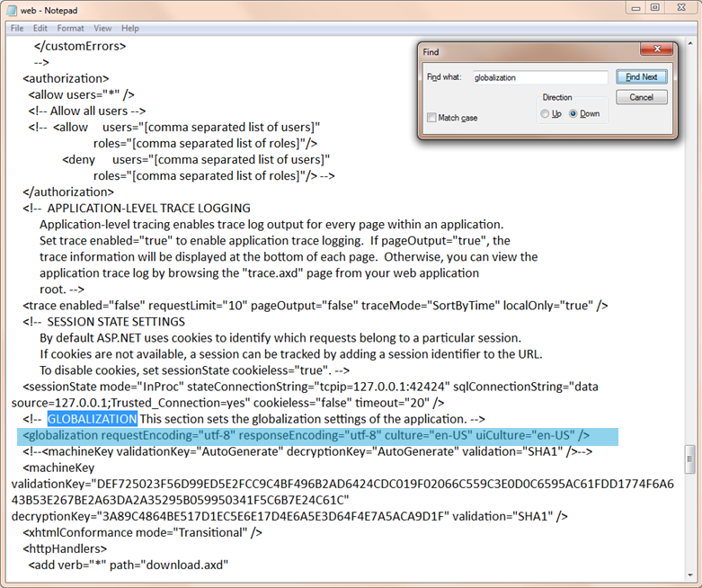Open the Format menu

tap(70, 28)
